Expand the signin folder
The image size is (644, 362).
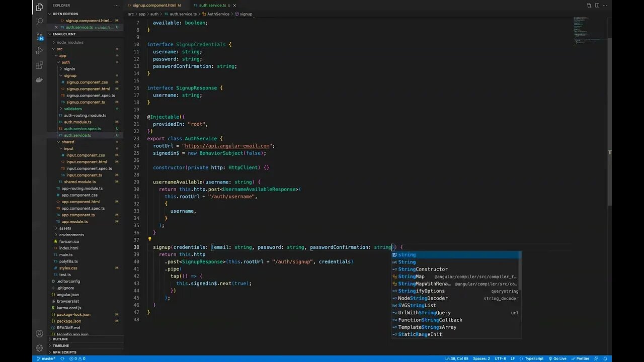pyautogui.click(x=69, y=69)
